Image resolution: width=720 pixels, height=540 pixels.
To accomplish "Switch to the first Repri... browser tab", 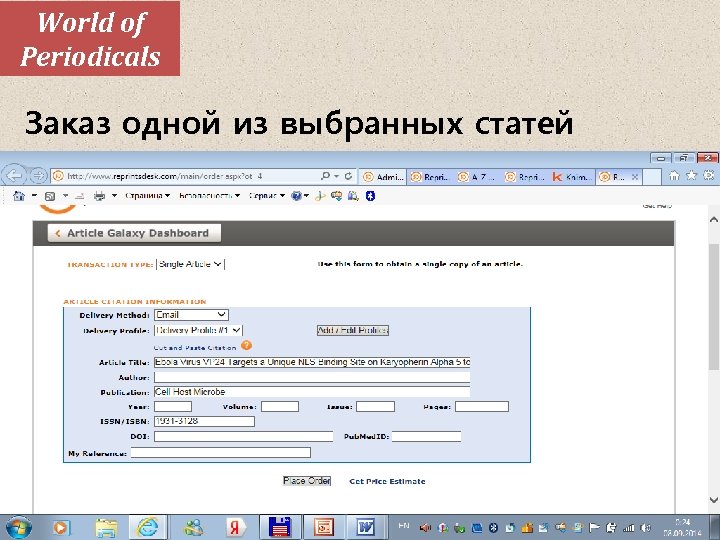I will pyautogui.click(x=430, y=177).
